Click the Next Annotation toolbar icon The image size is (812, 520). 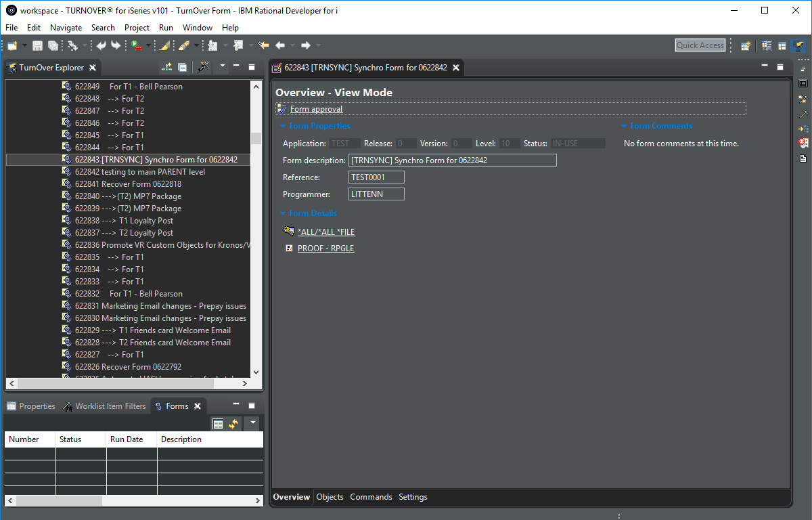pos(212,45)
